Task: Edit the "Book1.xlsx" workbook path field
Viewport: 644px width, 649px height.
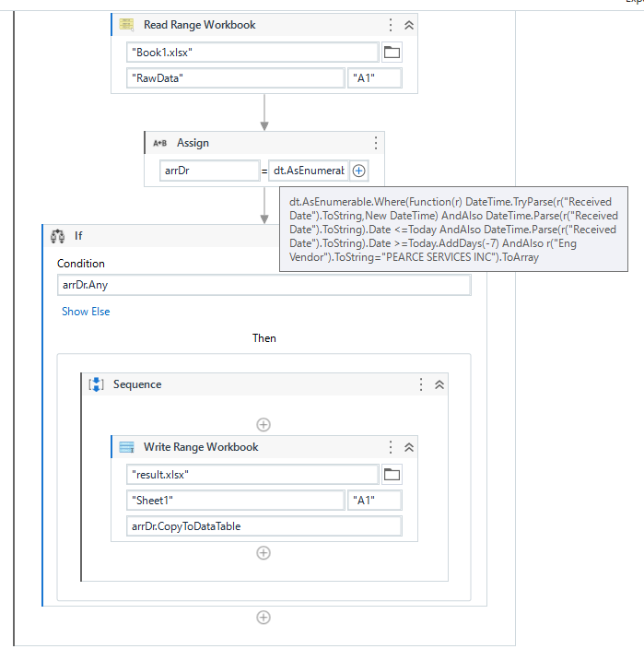Action: 252,53
